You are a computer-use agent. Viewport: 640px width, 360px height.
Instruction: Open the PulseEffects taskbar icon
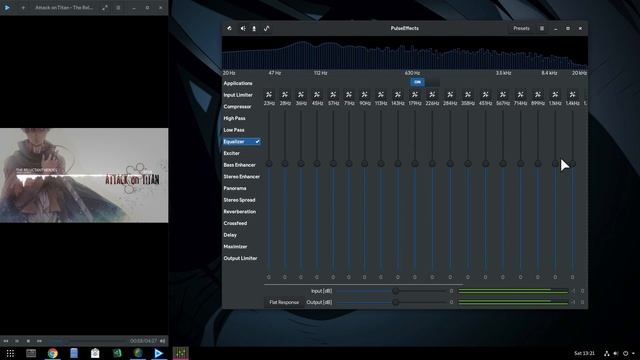click(180, 353)
